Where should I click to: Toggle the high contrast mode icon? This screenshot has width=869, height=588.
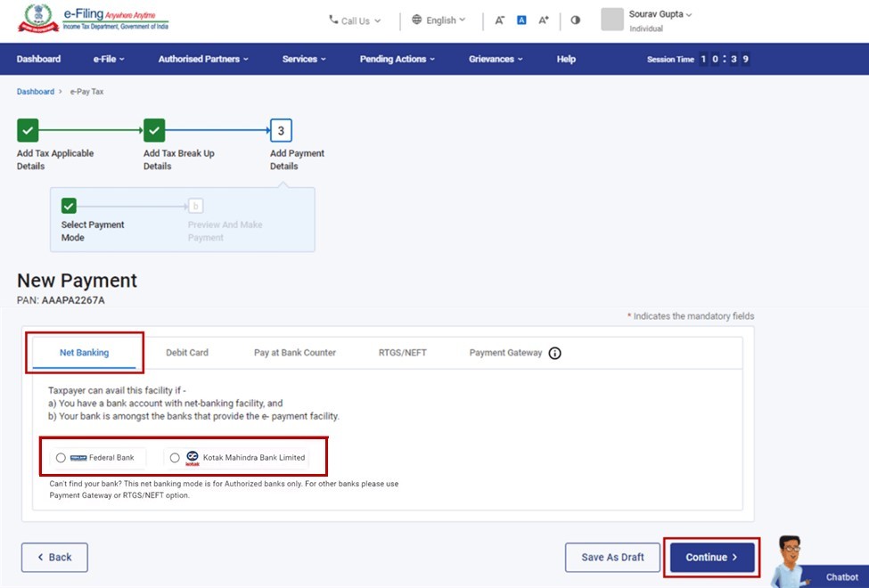575,20
